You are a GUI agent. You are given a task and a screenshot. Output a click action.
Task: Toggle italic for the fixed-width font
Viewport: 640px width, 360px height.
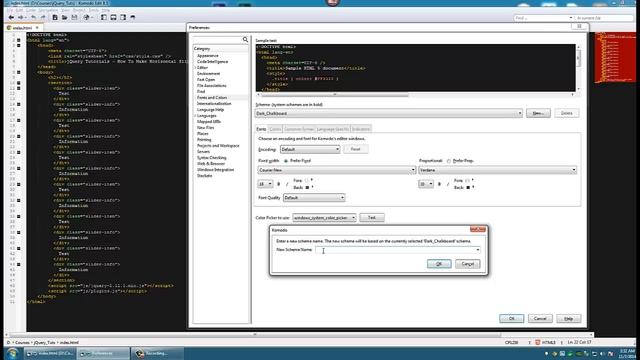click(287, 184)
